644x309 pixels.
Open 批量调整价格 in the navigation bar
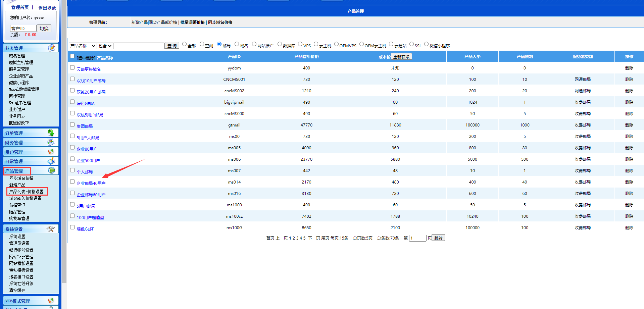[x=192, y=22]
